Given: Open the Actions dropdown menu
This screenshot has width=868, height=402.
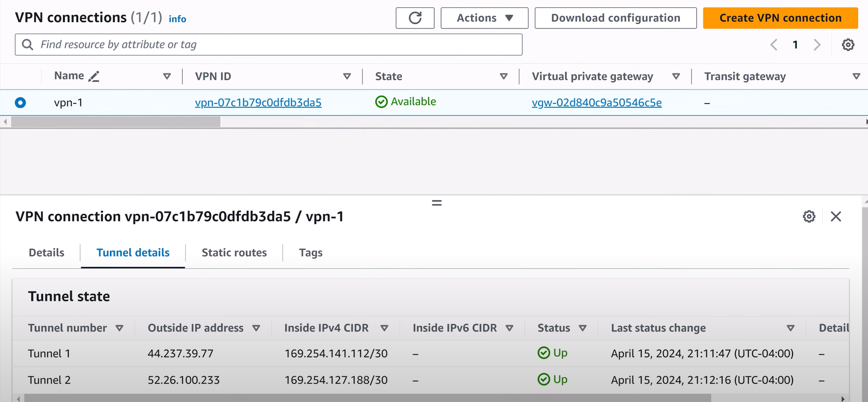Looking at the screenshot, I should click(484, 18).
